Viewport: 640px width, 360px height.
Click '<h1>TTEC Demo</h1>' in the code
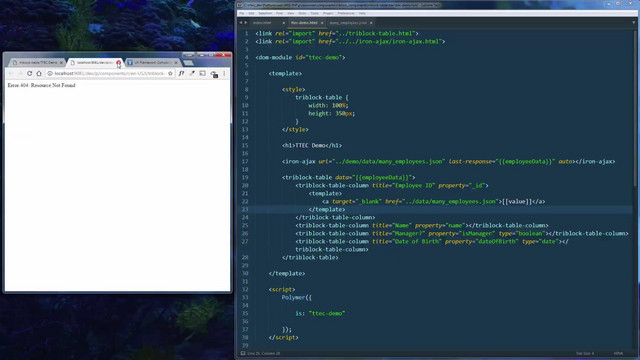click(x=312, y=145)
